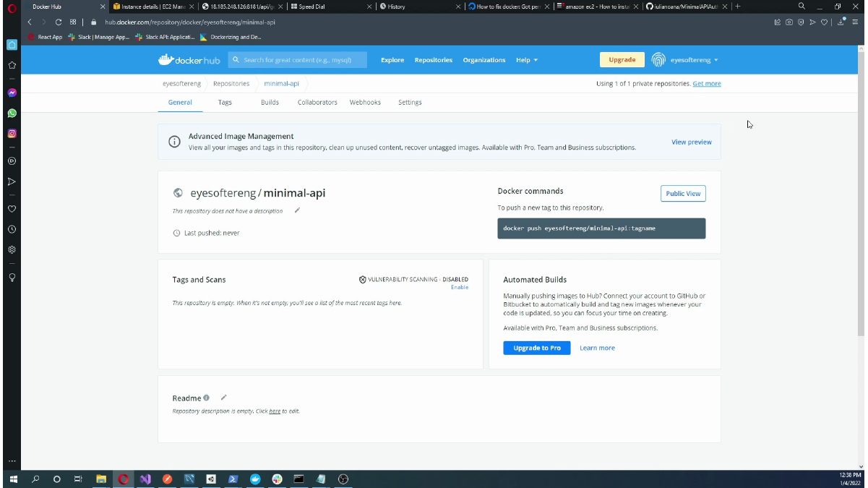The image size is (868, 488).
Task: Click the Docker Hub search field
Action: click(298, 60)
